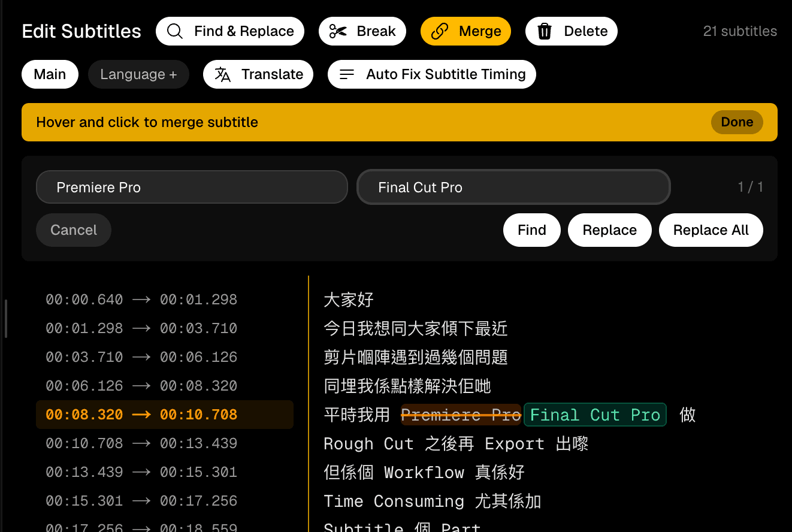
Task: Select highlighted timestamp 00:08.320 → 00:10.708
Action: coord(165,415)
